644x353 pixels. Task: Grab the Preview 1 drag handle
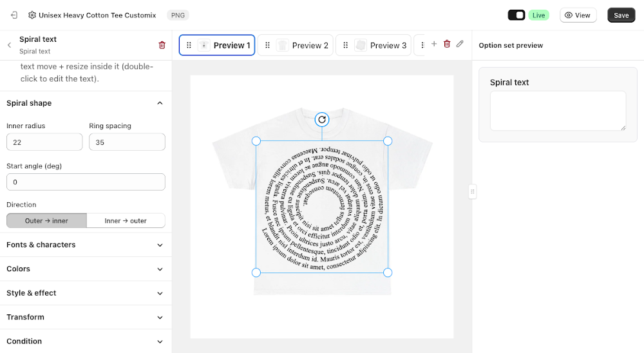189,45
